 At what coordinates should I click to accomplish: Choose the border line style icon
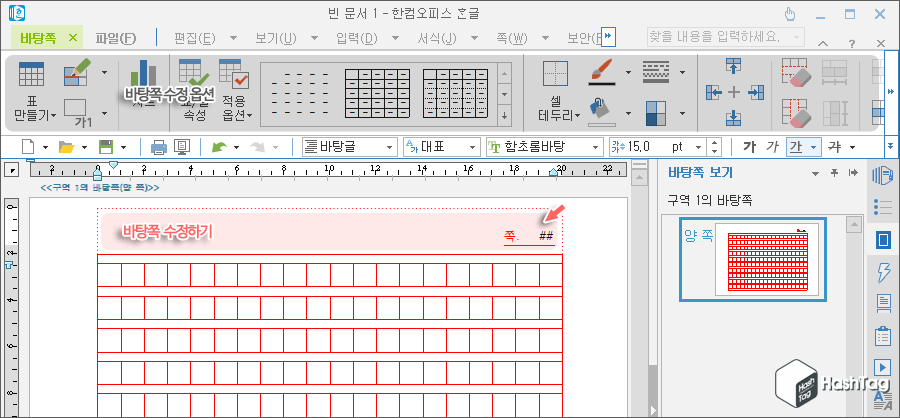tap(655, 72)
